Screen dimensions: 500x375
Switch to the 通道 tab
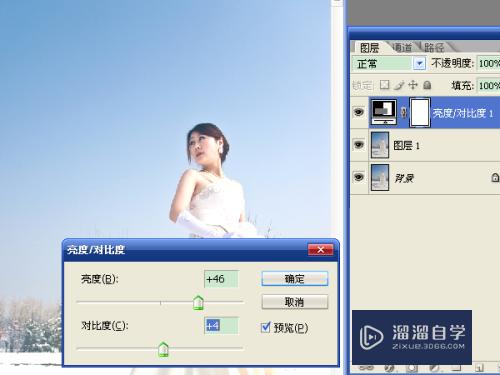tap(403, 48)
